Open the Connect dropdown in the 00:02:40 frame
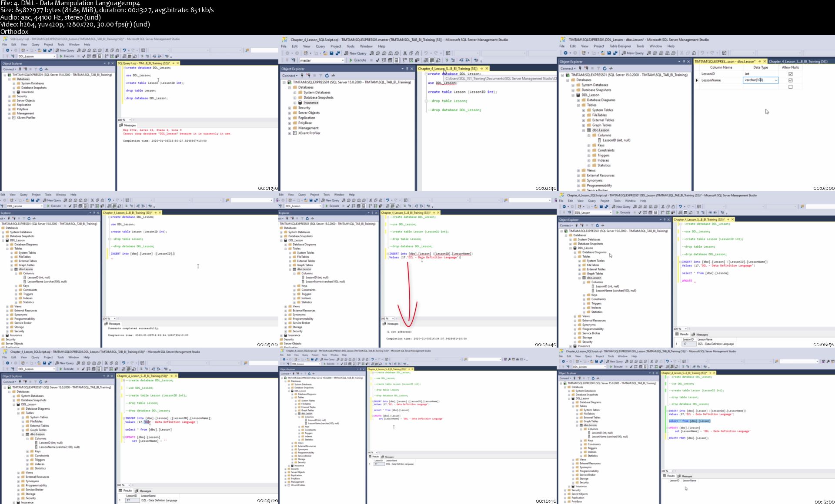 click(x=290, y=76)
